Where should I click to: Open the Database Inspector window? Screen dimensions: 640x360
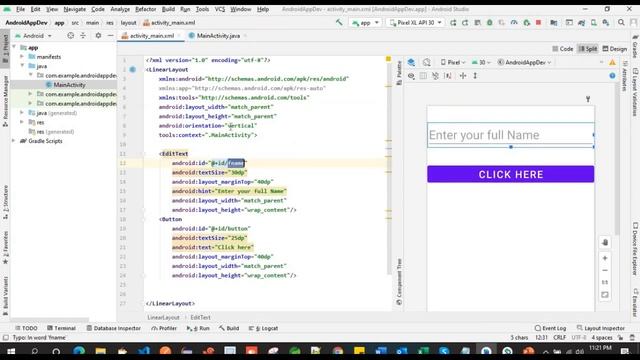click(x=114, y=328)
